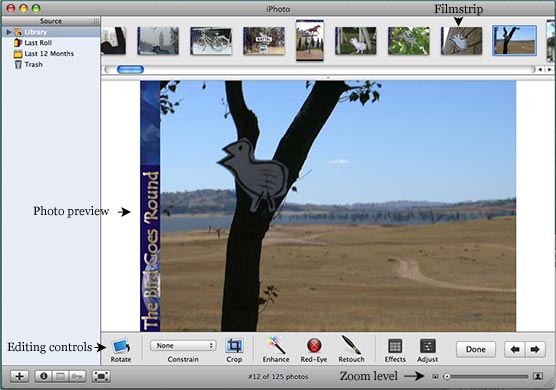Select the highlighted tree thumbnail in filmstrip
Screen dimensions: 556x390
515,40
